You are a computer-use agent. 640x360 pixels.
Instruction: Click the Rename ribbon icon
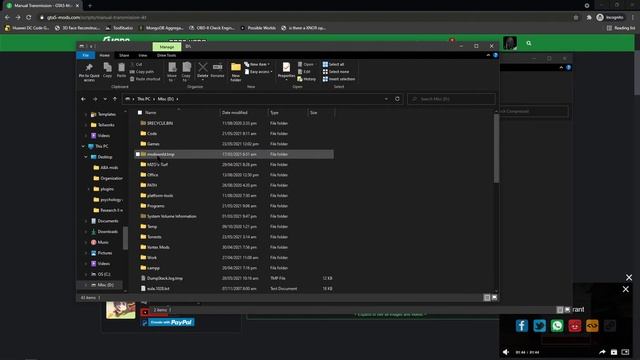218,67
